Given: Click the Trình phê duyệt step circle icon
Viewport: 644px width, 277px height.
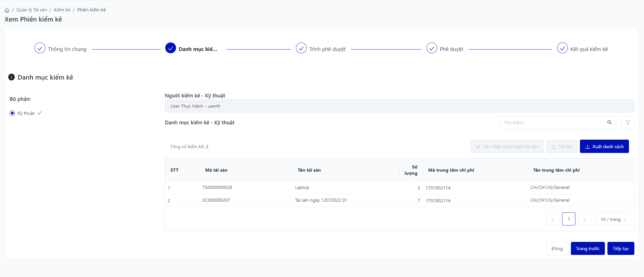Looking at the screenshot, I should click(x=301, y=48).
